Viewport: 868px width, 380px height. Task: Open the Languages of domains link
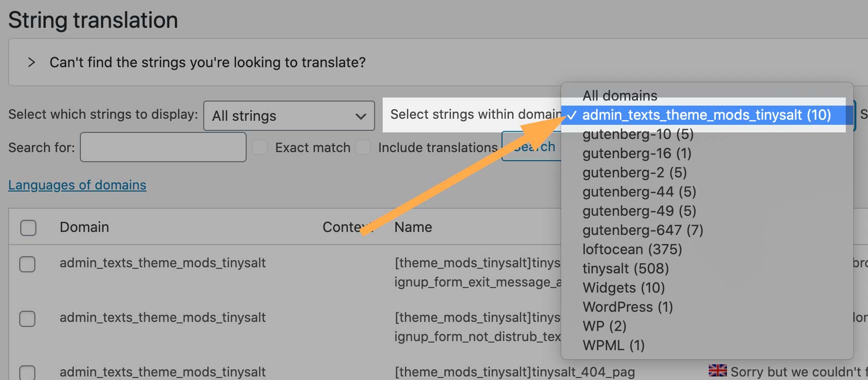coord(77,185)
